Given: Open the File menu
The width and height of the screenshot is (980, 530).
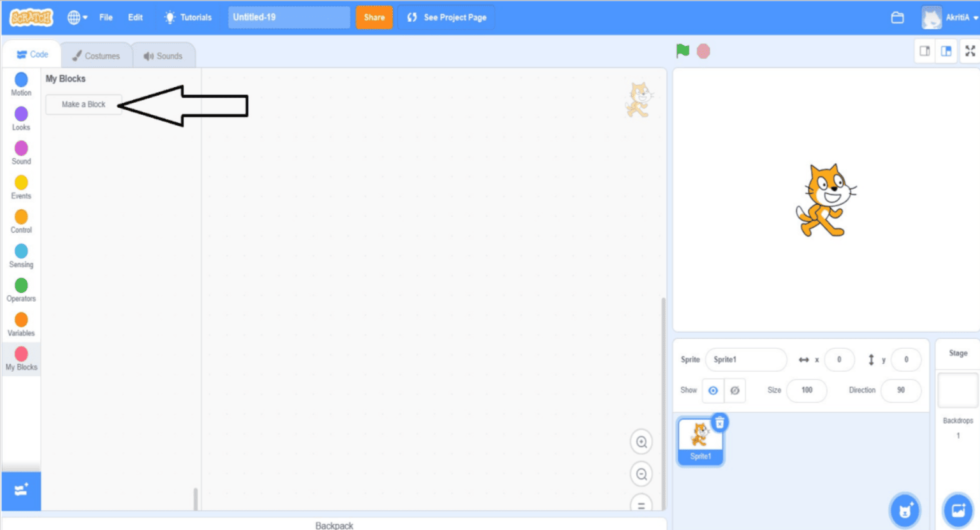Looking at the screenshot, I should tap(106, 18).
